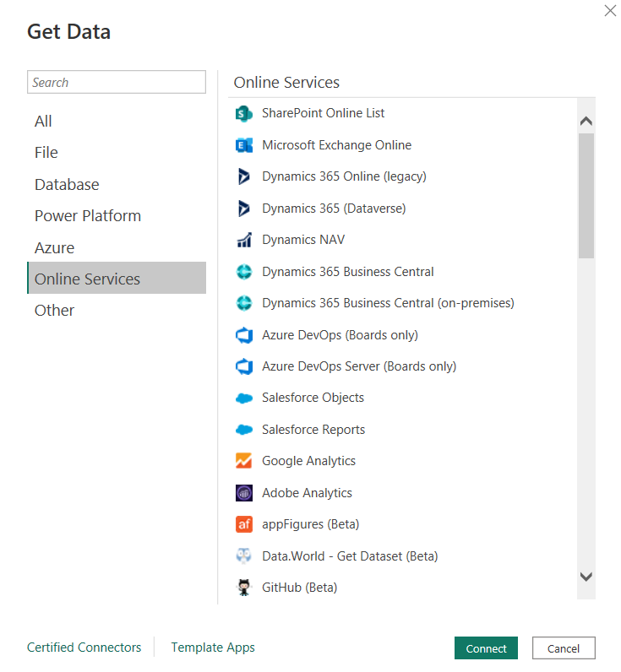621x672 pixels.
Task: Click the appFigures (Beta) icon
Action: click(x=244, y=525)
